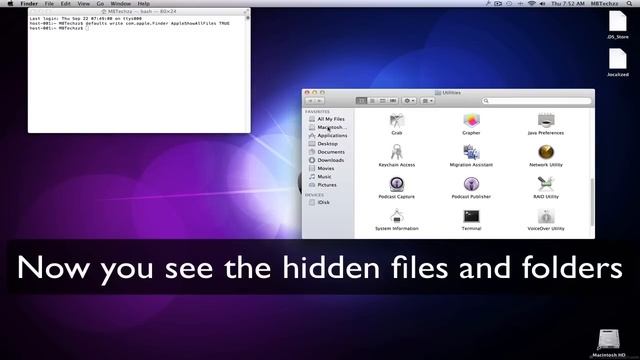Open the Finder action gear dropdown
This screenshot has height=360, width=640.
[x=409, y=100]
